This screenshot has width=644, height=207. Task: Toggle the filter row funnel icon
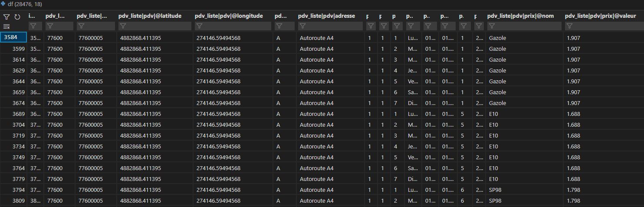[x=6, y=17]
